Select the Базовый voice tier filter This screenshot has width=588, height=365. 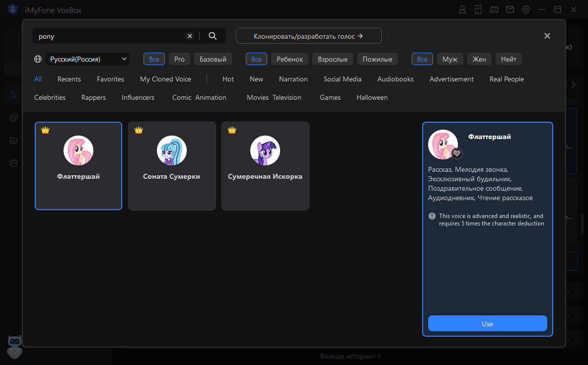[213, 59]
